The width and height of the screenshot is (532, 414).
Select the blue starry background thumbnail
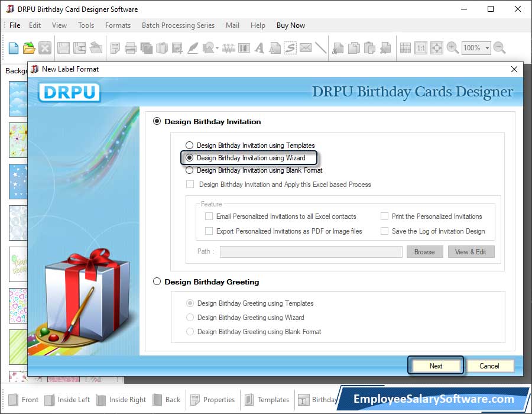tap(18, 180)
